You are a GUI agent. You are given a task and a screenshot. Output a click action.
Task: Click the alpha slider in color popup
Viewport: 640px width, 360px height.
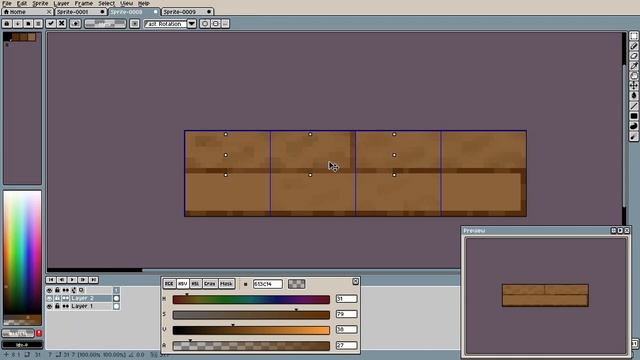click(251, 346)
